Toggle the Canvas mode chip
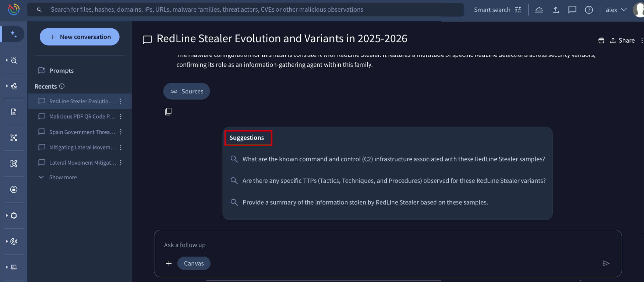The image size is (644, 282). [194, 263]
